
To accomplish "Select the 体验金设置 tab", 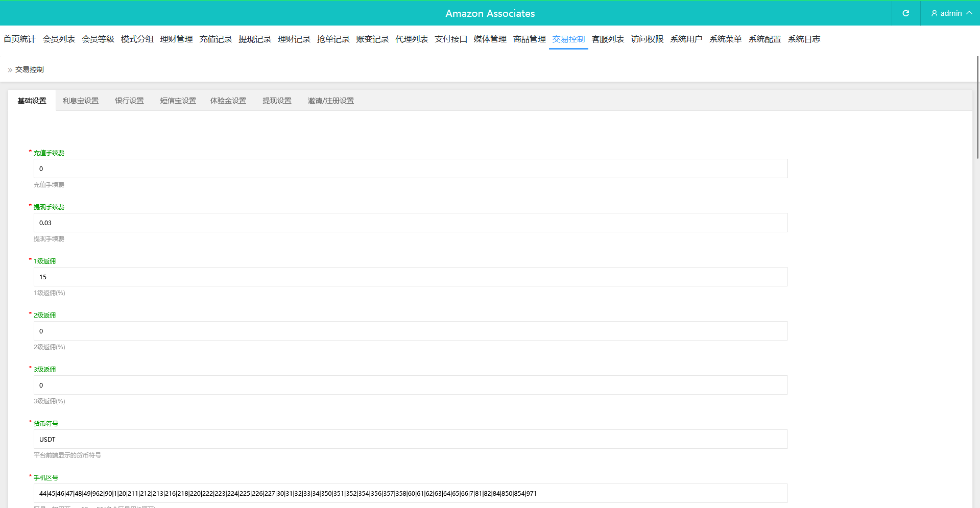I will pyautogui.click(x=228, y=101).
